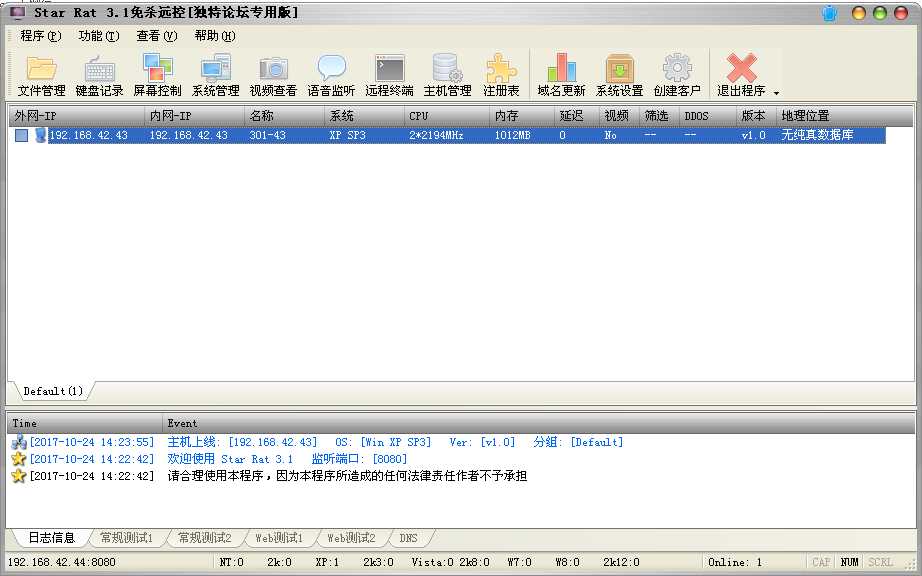Click network icon beside 14:23:55 log entry
922x576 pixels.
pos(19,442)
